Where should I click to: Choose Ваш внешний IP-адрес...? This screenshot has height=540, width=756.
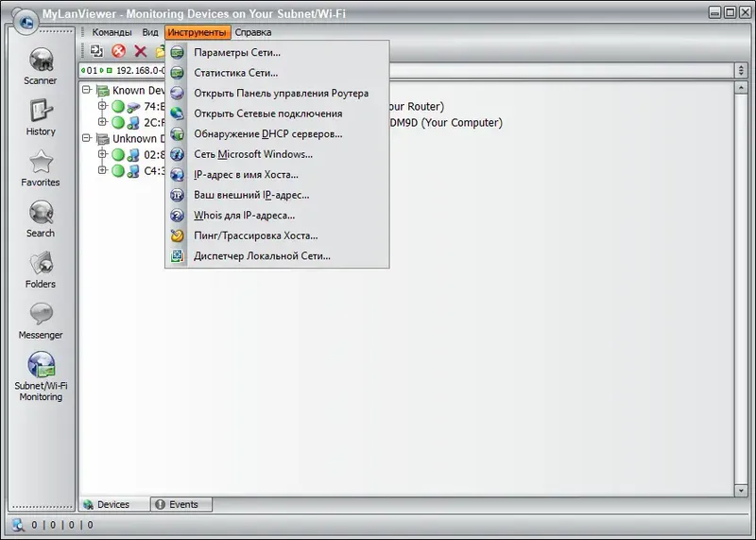pyautogui.click(x=277, y=195)
